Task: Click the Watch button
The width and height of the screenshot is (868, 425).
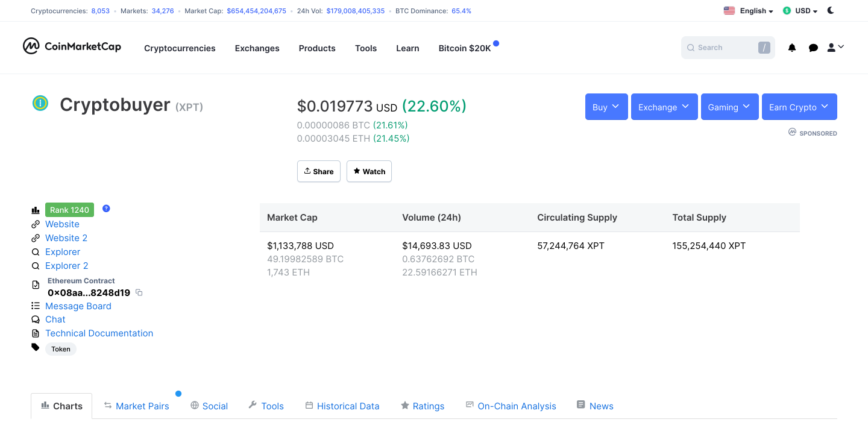Action: [370, 171]
